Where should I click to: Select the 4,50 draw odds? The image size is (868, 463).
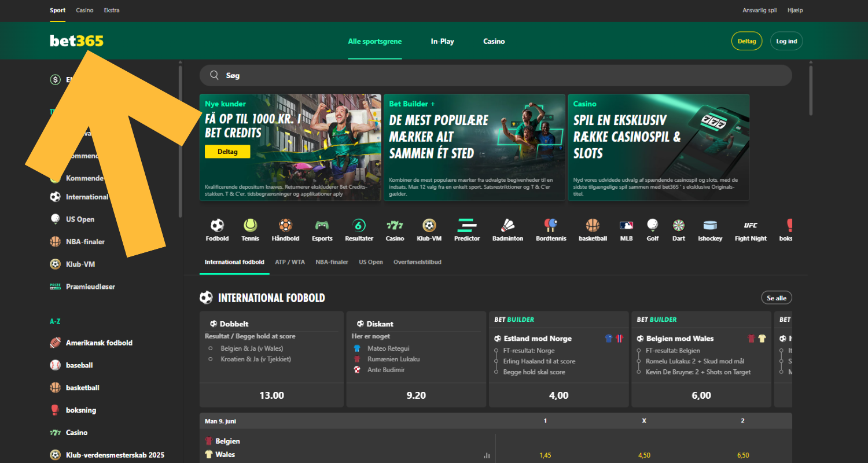pyautogui.click(x=644, y=455)
